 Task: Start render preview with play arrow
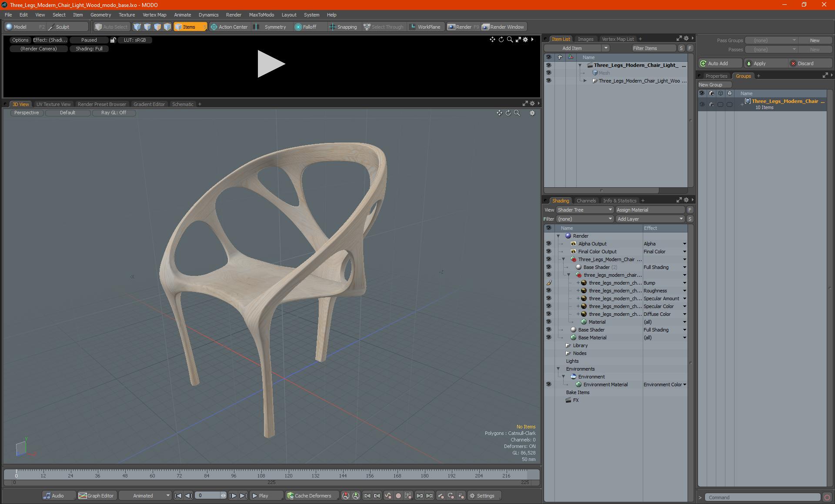click(x=271, y=64)
